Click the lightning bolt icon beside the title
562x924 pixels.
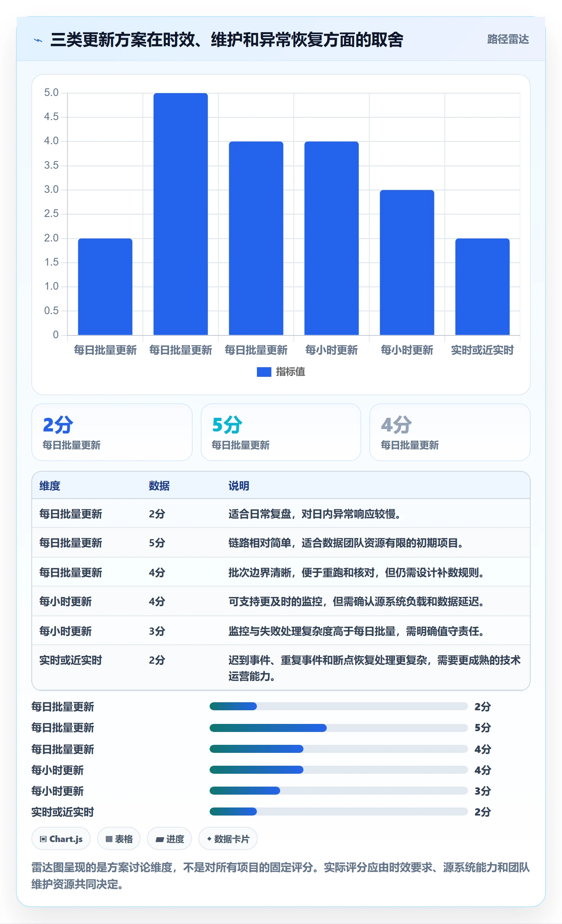[x=38, y=40]
